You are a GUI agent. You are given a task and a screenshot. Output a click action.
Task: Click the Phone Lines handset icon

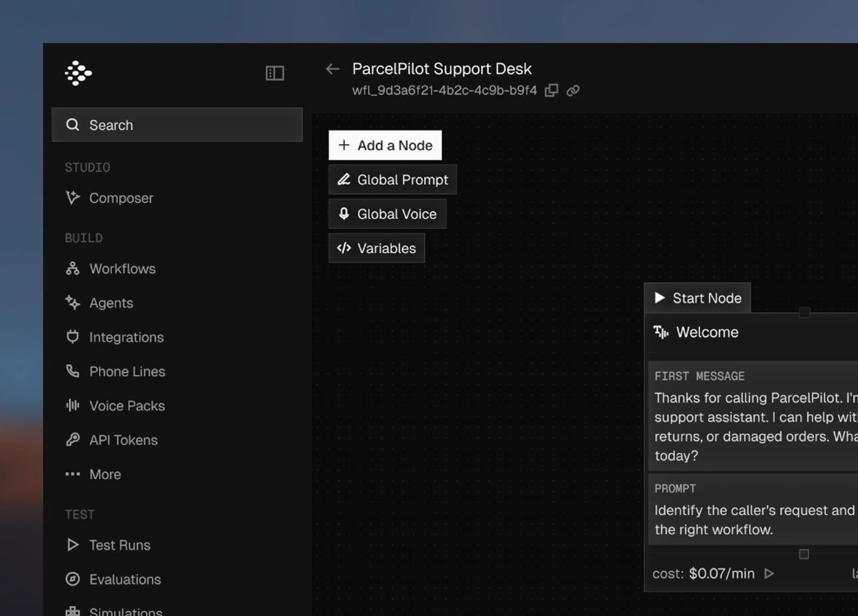pos(73,371)
